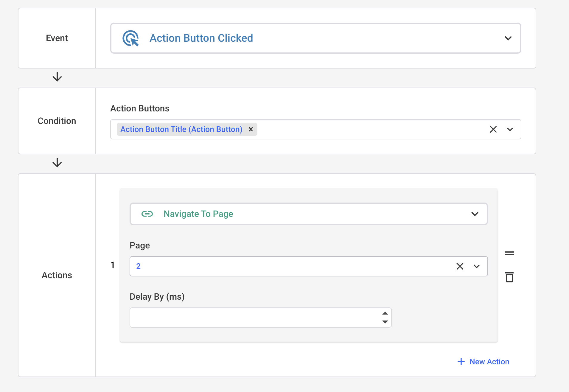Focus the Delay By (ms) input

pos(260,318)
